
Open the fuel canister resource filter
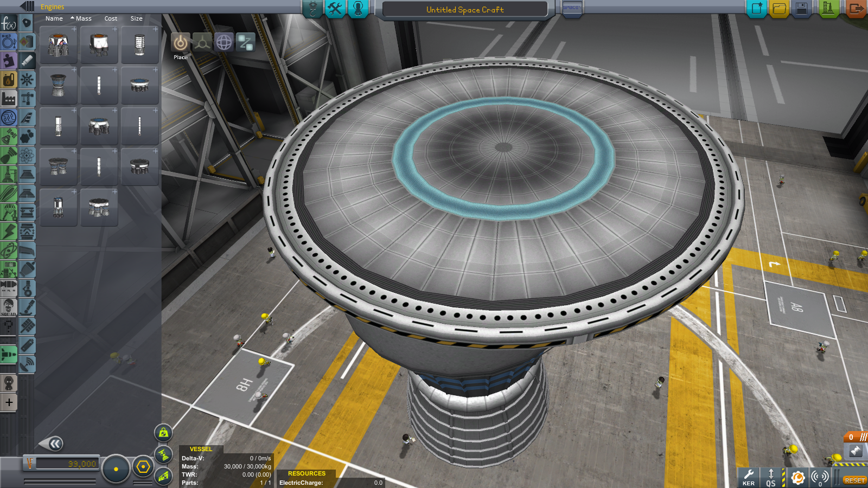coord(9,80)
